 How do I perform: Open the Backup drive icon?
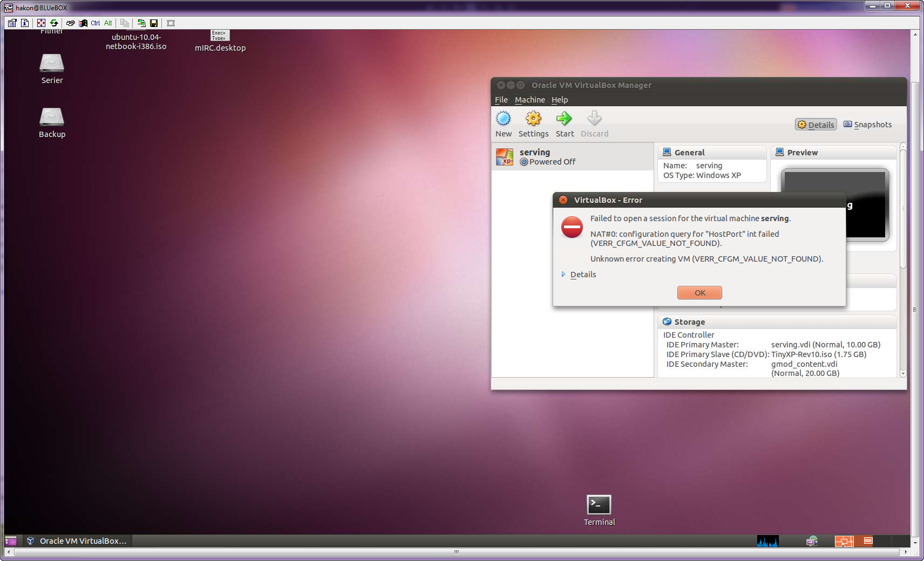pos(52,123)
